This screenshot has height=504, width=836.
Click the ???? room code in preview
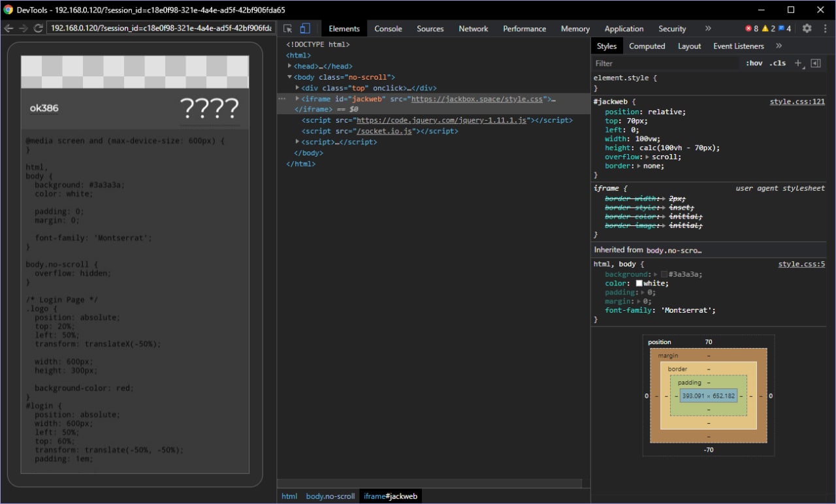coord(209,108)
